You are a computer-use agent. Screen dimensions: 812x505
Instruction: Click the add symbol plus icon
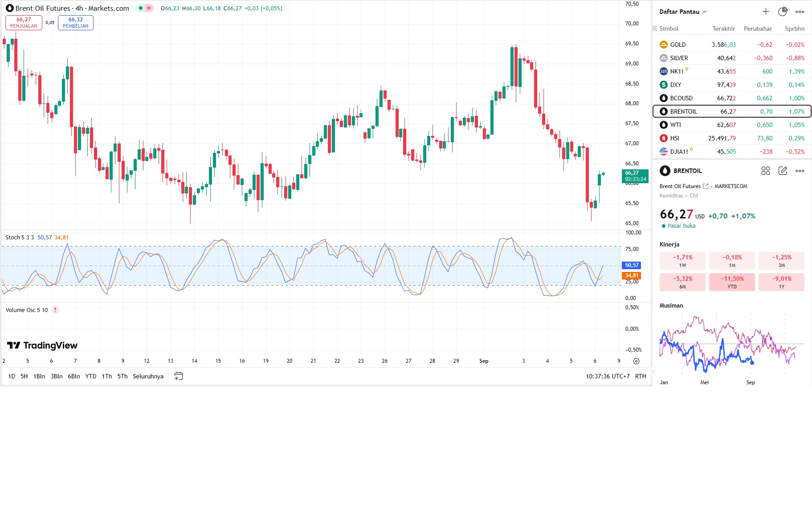[x=766, y=12]
